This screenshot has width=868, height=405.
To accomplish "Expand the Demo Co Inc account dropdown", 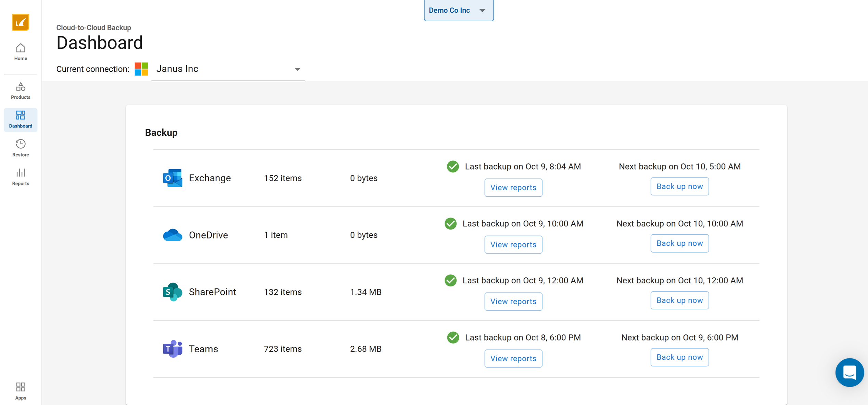I will point(458,10).
